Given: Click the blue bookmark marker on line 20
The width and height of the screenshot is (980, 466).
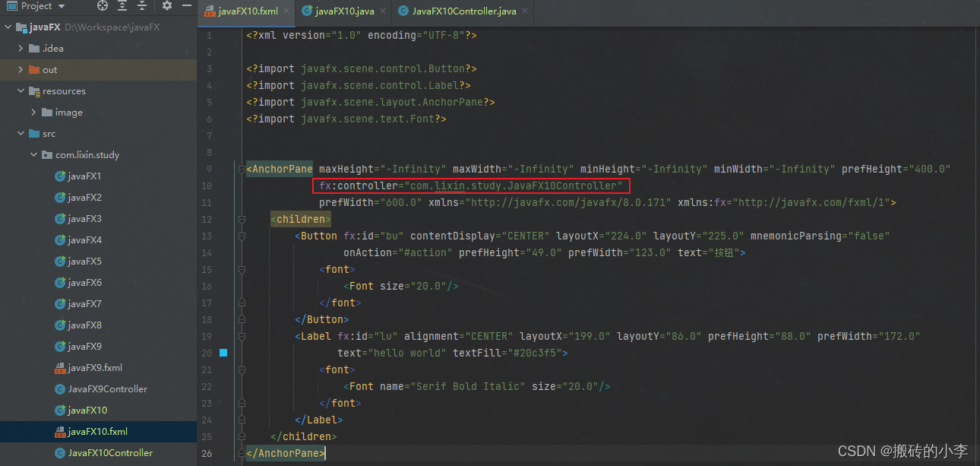Looking at the screenshot, I should (223, 352).
